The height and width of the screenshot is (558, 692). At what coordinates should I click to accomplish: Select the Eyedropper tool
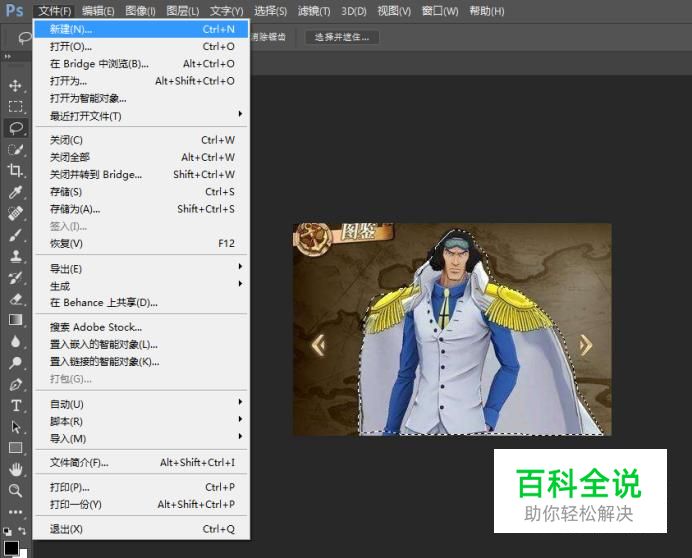coord(15,192)
